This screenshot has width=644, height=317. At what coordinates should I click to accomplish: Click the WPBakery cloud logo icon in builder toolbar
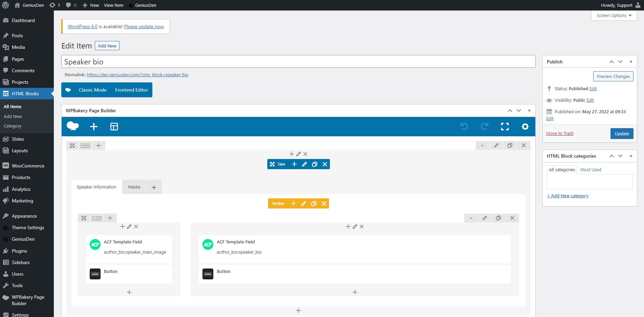pyautogui.click(x=73, y=126)
